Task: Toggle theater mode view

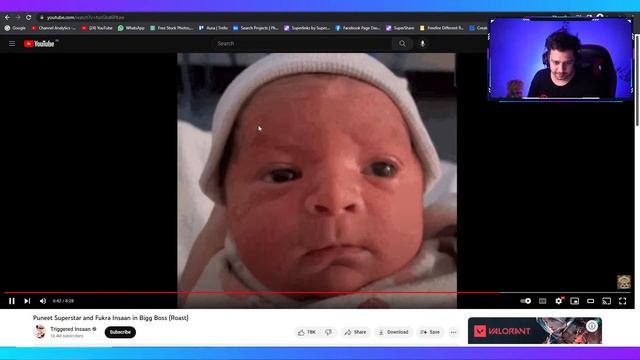Action: click(591, 301)
